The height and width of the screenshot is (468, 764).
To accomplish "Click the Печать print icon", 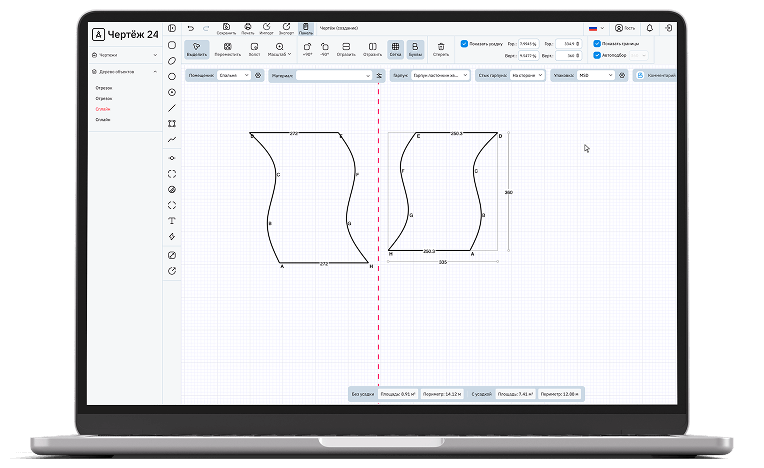I will pyautogui.click(x=246, y=28).
